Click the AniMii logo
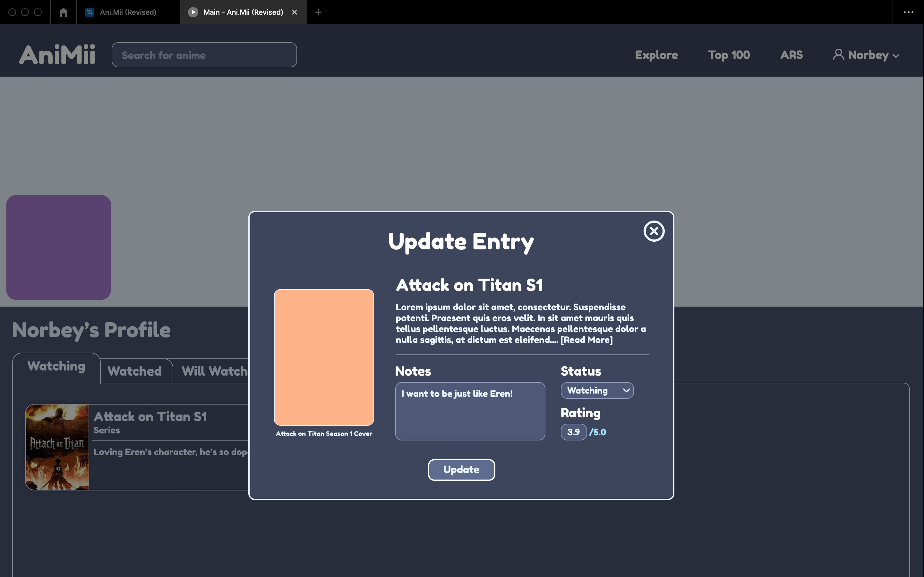This screenshot has width=924, height=577. 57,55
